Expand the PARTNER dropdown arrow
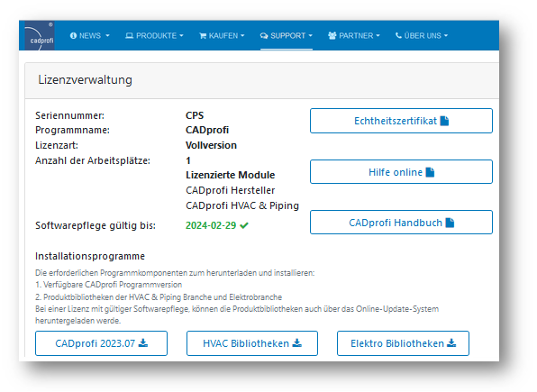The width and height of the screenshot is (537, 392). 378,36
